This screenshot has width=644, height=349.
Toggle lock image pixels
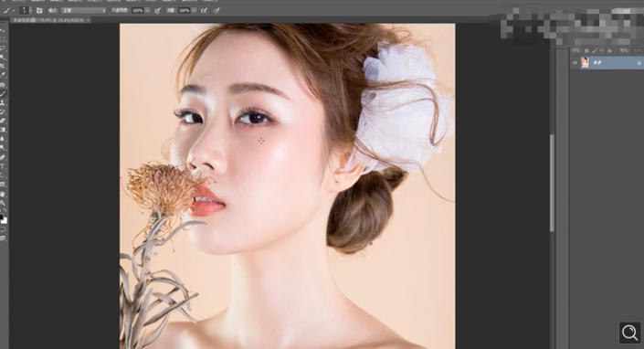tap(595, 50)
